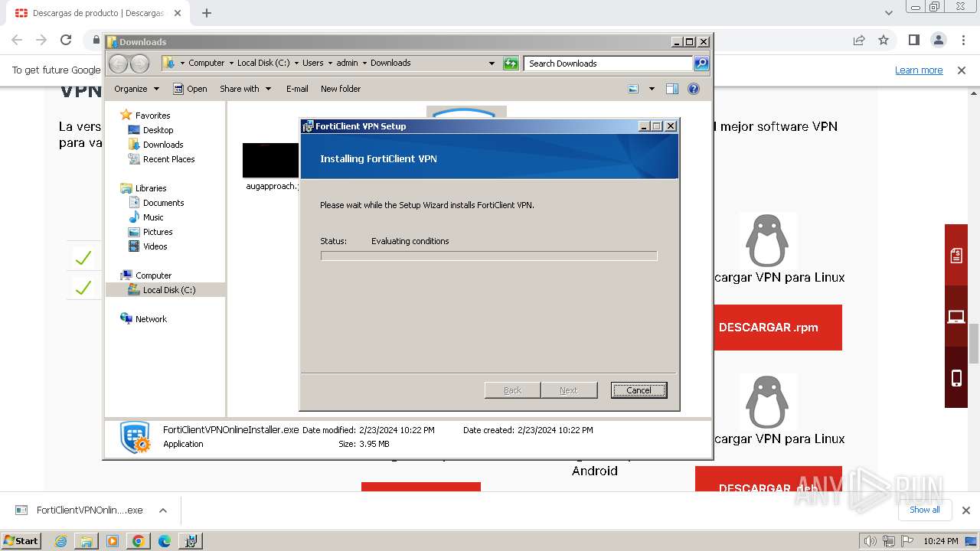Viewport: 980px width, 551px height.
Task: Select Pictures library
Action: (x=158, y=232)
